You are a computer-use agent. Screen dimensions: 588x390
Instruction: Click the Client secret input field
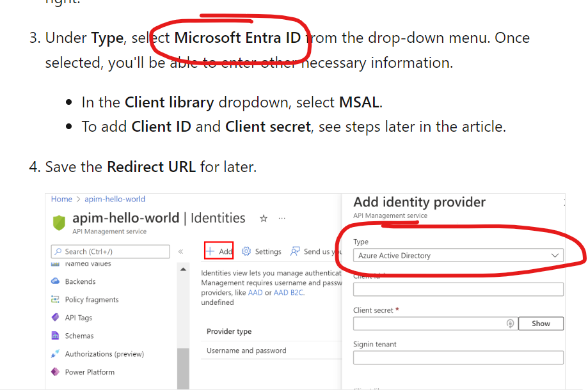coord(435,324)
